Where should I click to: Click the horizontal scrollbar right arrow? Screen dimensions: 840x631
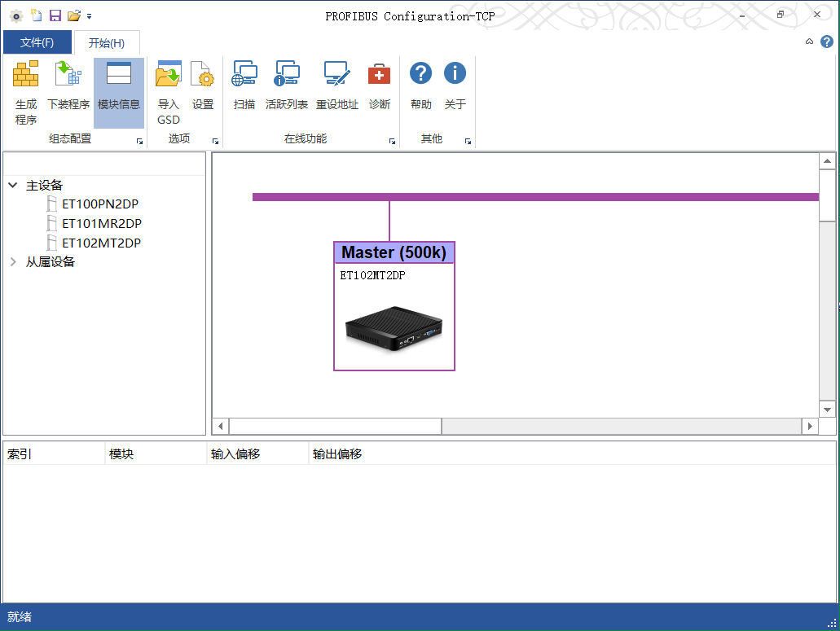coord(810,426)
